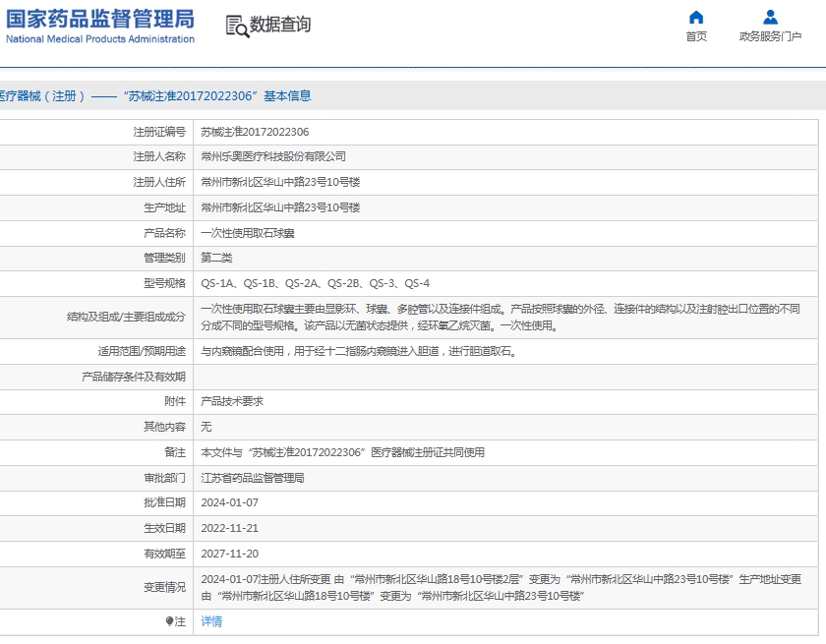The width and height of the screenshot is (826, 644).
Task: Select product name 一次性使用取石球囊
Action: point(248,233)
